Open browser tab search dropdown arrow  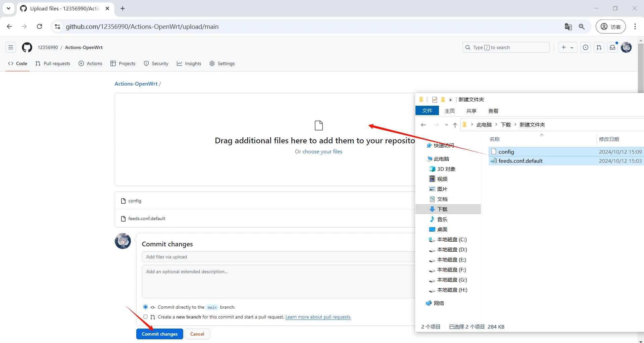pyautogui.click(x=8, y=8)
